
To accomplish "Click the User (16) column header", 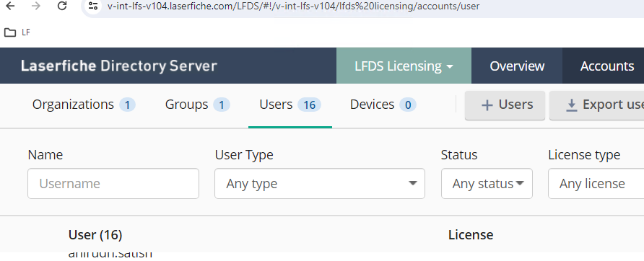I will [95, 235].
